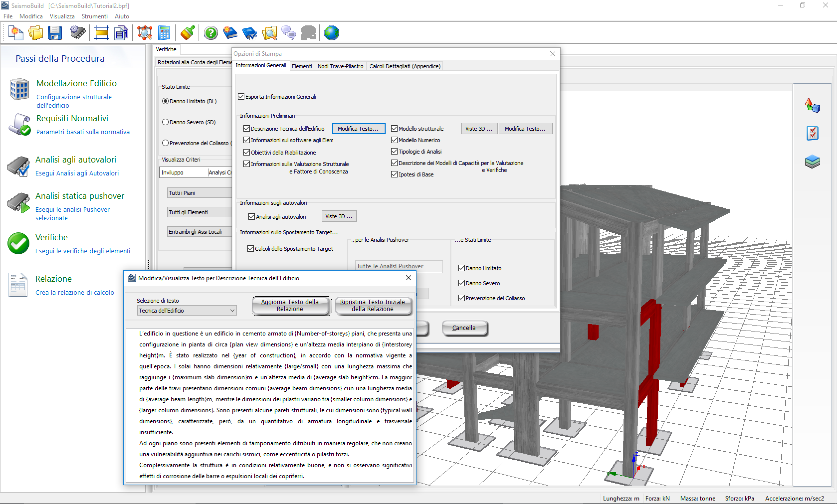Screen dimensions: 837x504
Task: Switch to the Nodi Trave-Pilastro tab
Action: pos(340,66)
